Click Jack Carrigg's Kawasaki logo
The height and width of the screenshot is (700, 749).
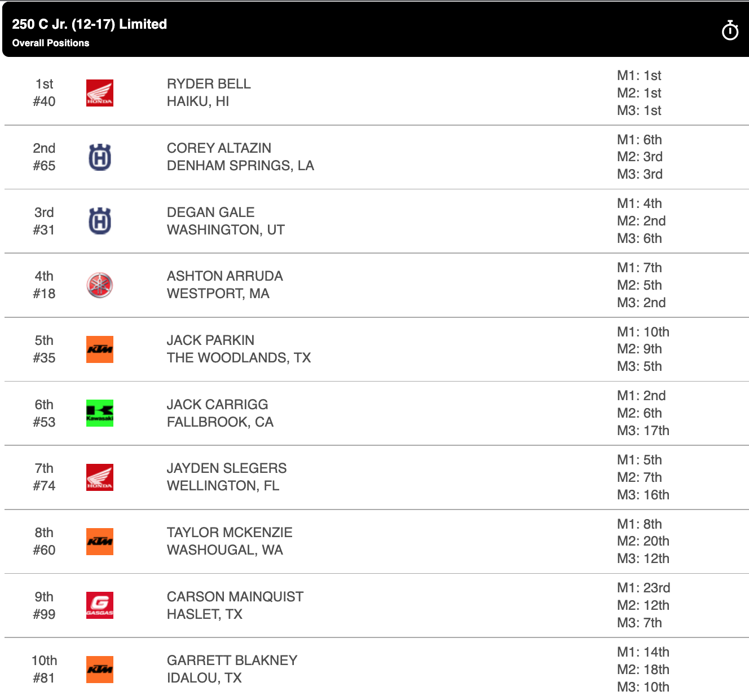pos(100,413)
